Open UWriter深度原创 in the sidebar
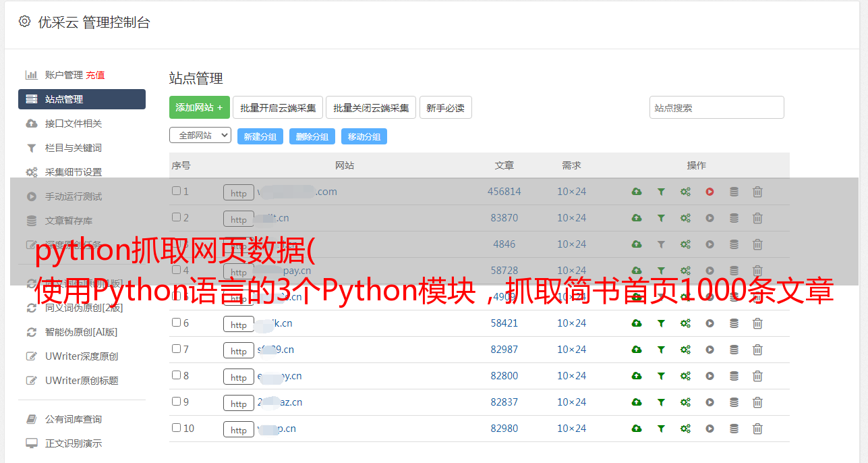Screen dimensions: 868x463 pyautogui.click(x=82, y=356)
